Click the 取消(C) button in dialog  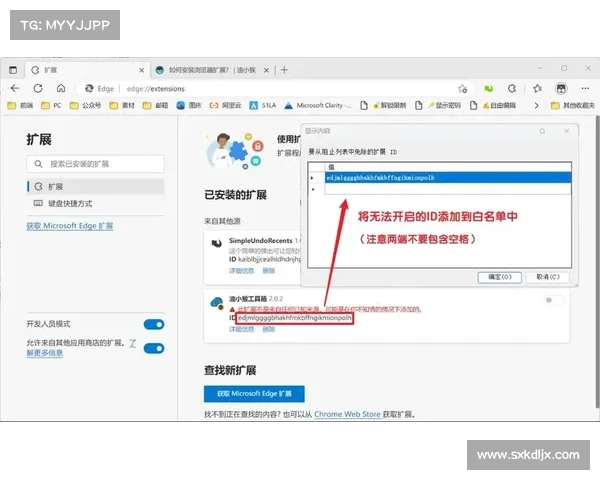(549, 277)
